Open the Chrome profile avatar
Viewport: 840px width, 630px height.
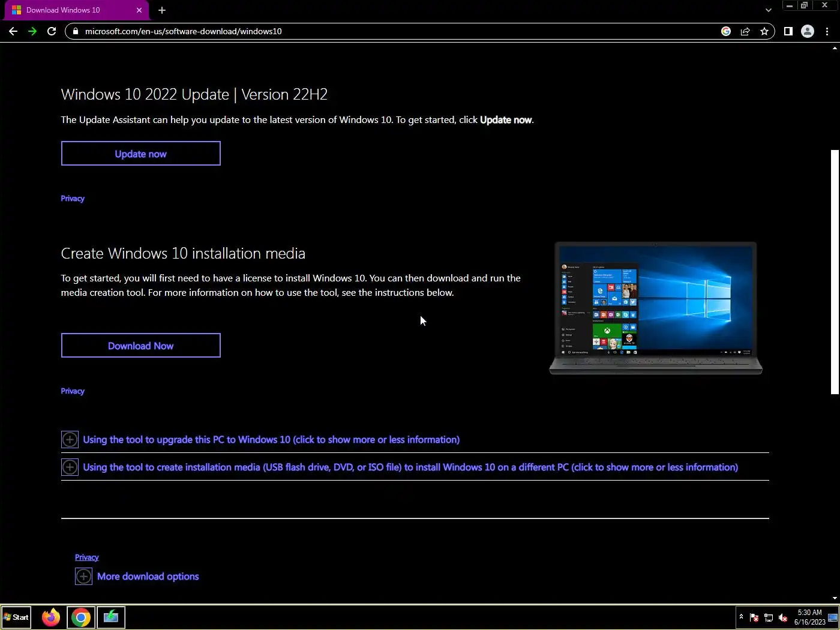pyautogui.click(x=808, y=31)
